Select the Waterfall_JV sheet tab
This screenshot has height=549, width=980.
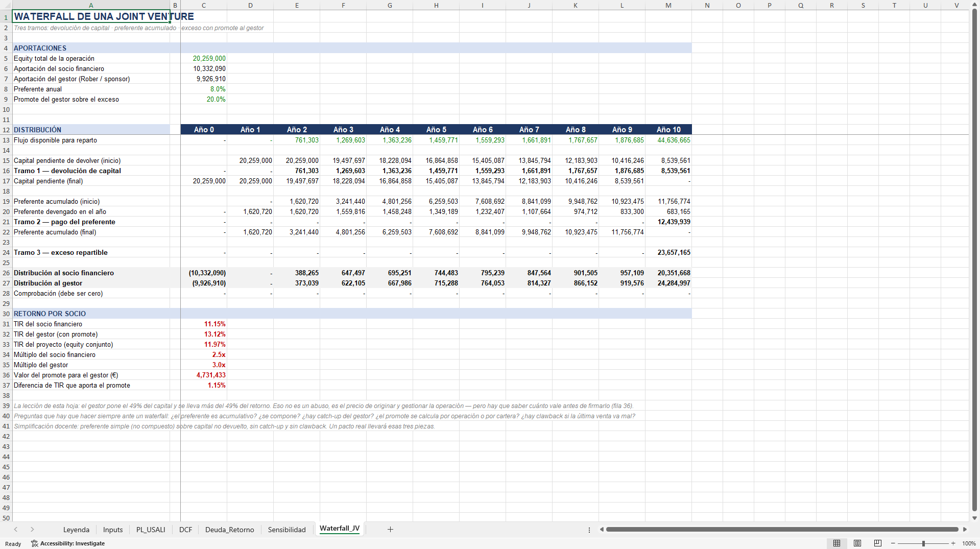340,529
